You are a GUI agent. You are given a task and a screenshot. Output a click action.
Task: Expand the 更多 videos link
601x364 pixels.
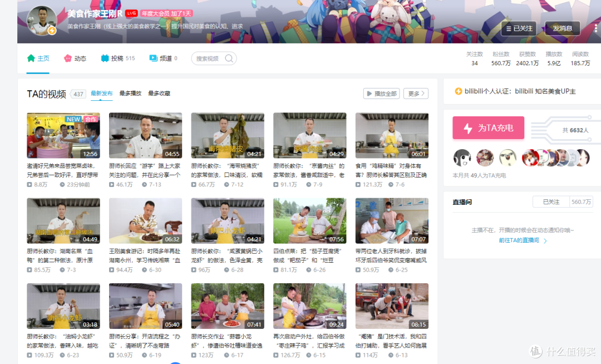click(416, 94)
